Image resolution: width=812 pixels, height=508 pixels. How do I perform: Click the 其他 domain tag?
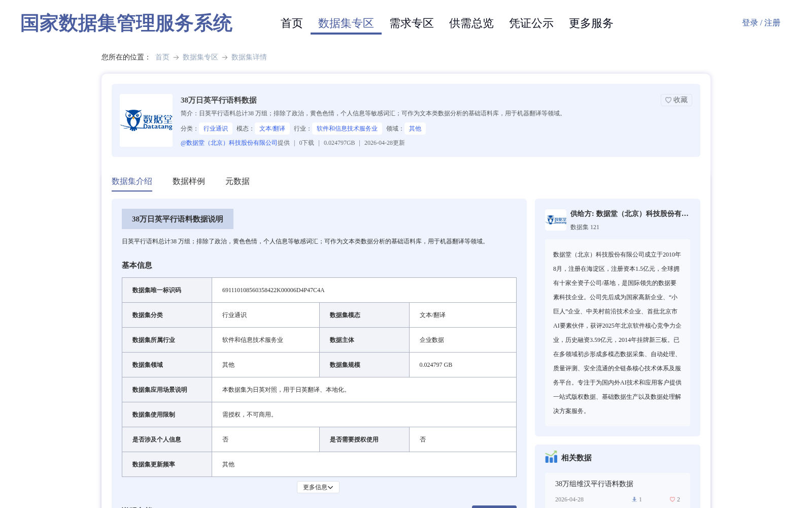(415, 129)
